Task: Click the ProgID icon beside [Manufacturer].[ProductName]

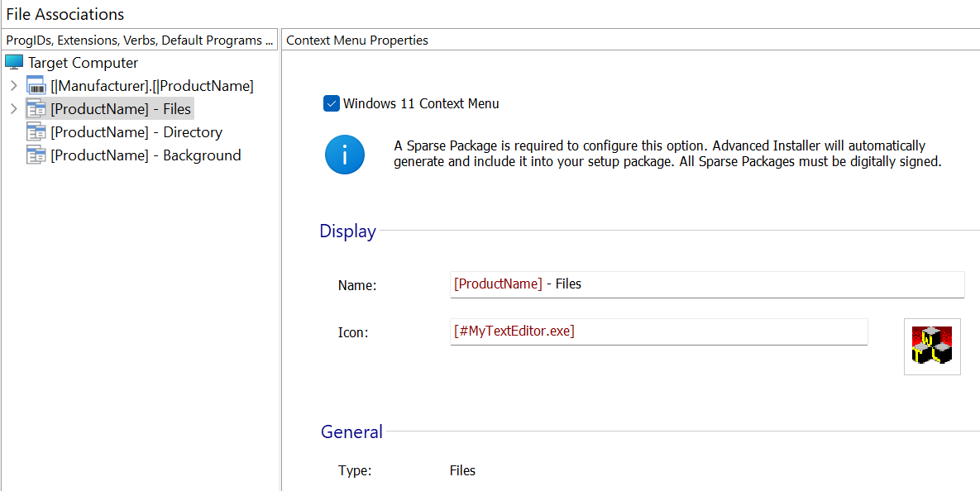Action: [36, 85]
